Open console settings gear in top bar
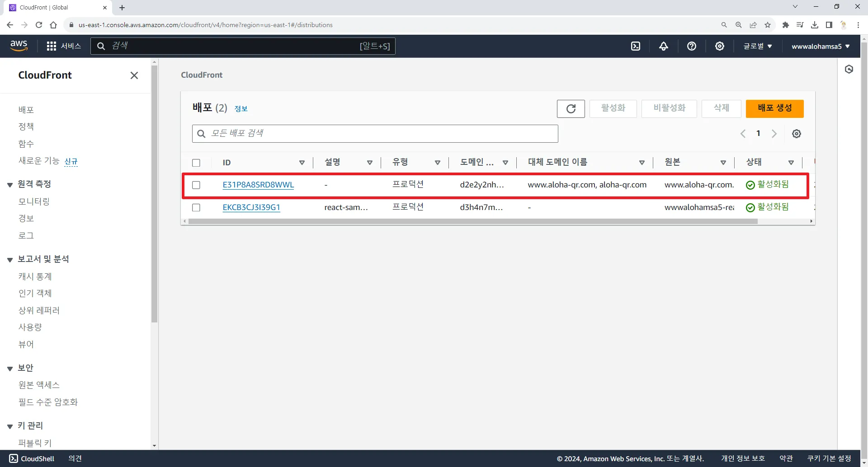This screenshot has height=467, width=868. (720, 46)
